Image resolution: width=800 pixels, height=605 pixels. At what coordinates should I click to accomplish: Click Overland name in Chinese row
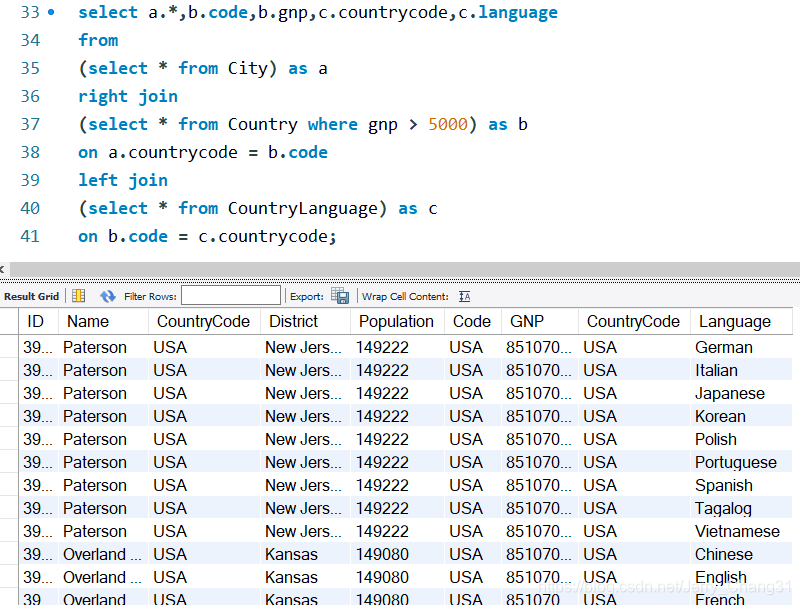102,554
